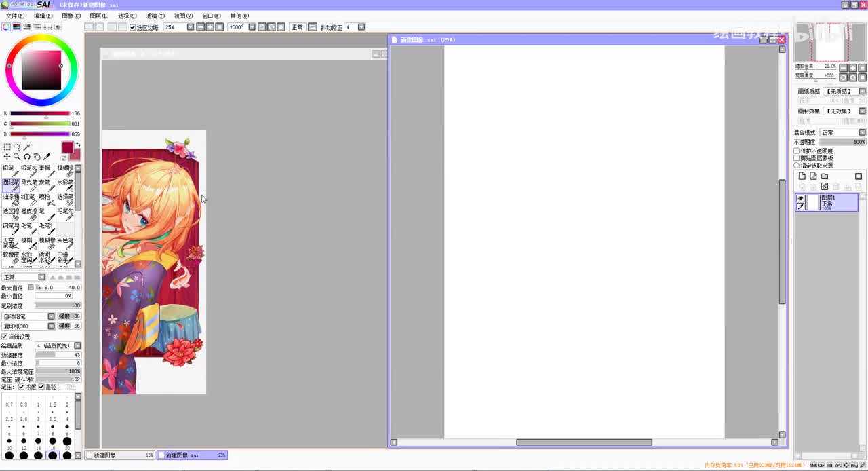Screen dimensions: 868x471
Task: Open the 混合模式 layer blend dropdown
Action: click(x=863, y=132)
